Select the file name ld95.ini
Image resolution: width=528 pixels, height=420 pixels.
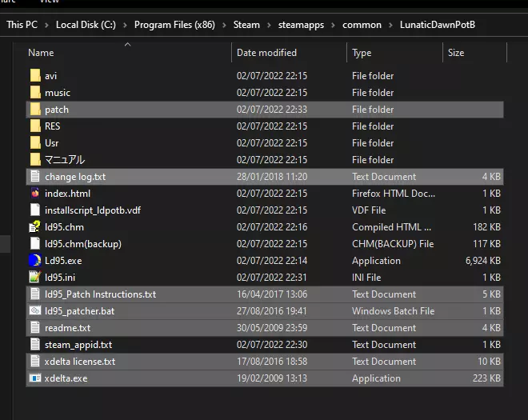[60, 277]
